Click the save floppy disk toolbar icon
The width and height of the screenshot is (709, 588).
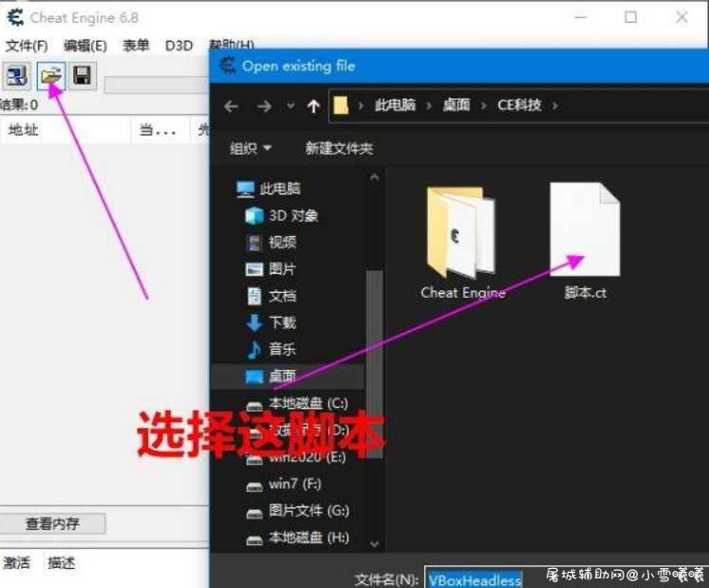(x=83, y=76)
